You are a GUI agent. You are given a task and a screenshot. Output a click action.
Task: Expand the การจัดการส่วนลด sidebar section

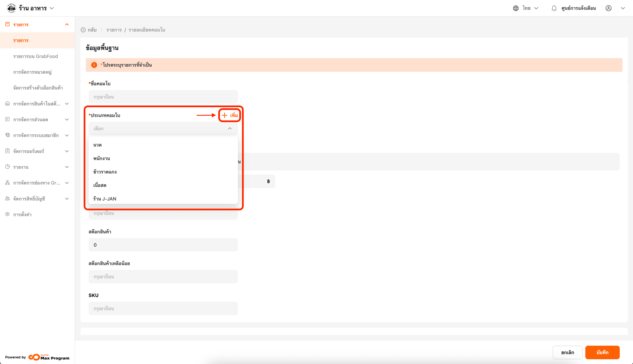tap(67, 120)
